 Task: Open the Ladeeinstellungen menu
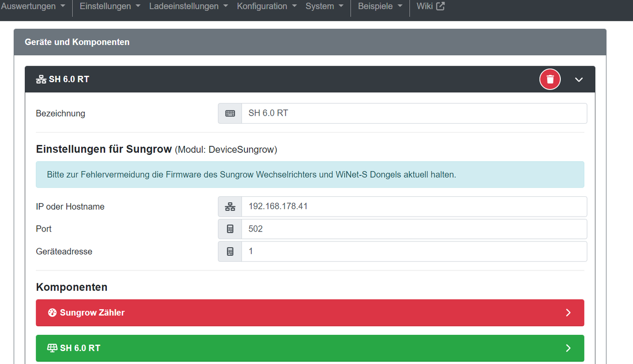(x=188, y=6)
